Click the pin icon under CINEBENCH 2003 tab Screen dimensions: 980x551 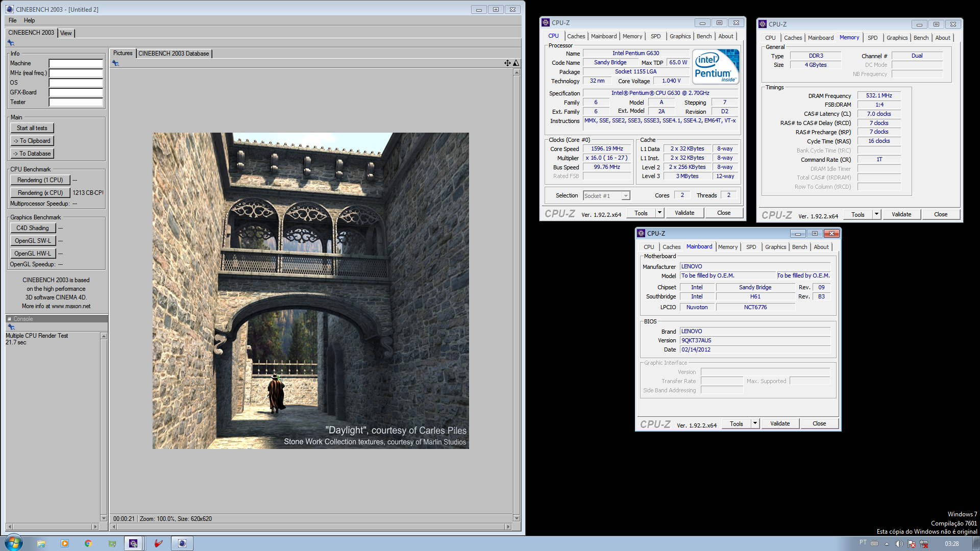(x=11, y=43)
